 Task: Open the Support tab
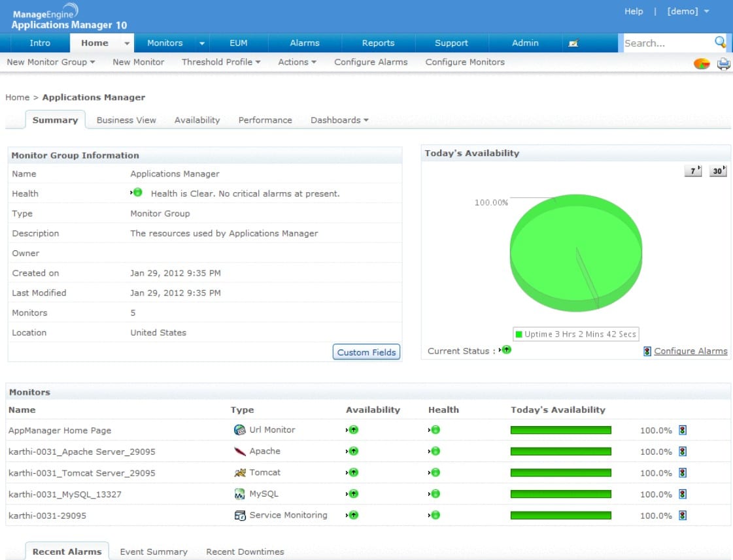[451, 43]
